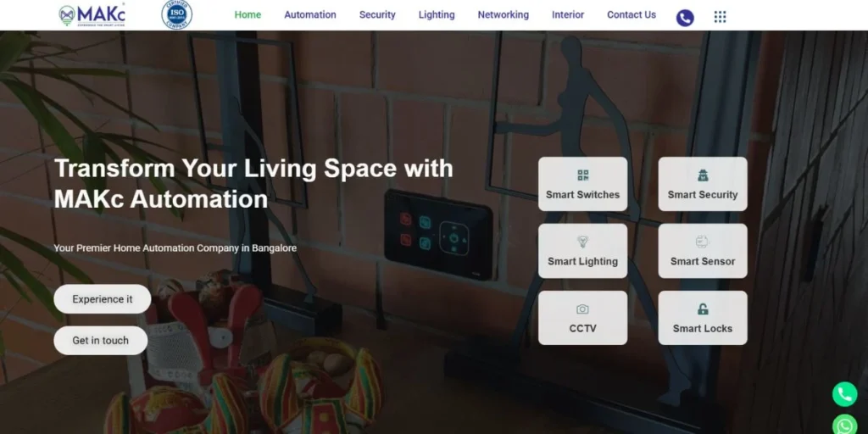868x434 pixels.
Task: Click the ISO certified company badge
Action: tap(176, 15)
